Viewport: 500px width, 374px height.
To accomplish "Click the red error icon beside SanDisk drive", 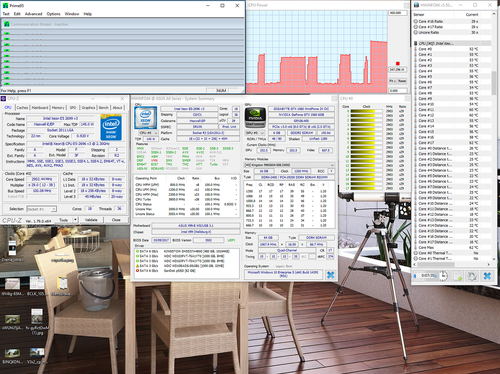I will click(x=137, y=270).
